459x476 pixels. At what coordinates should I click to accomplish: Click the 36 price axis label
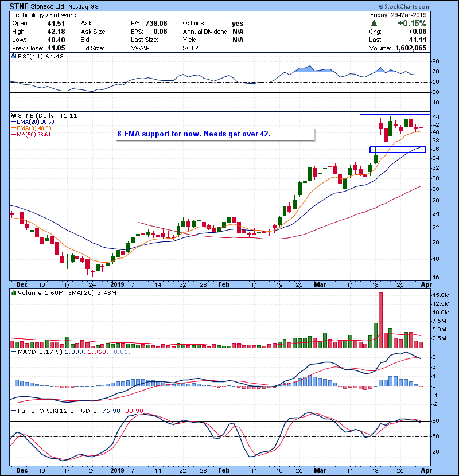[x=435, y=149]
